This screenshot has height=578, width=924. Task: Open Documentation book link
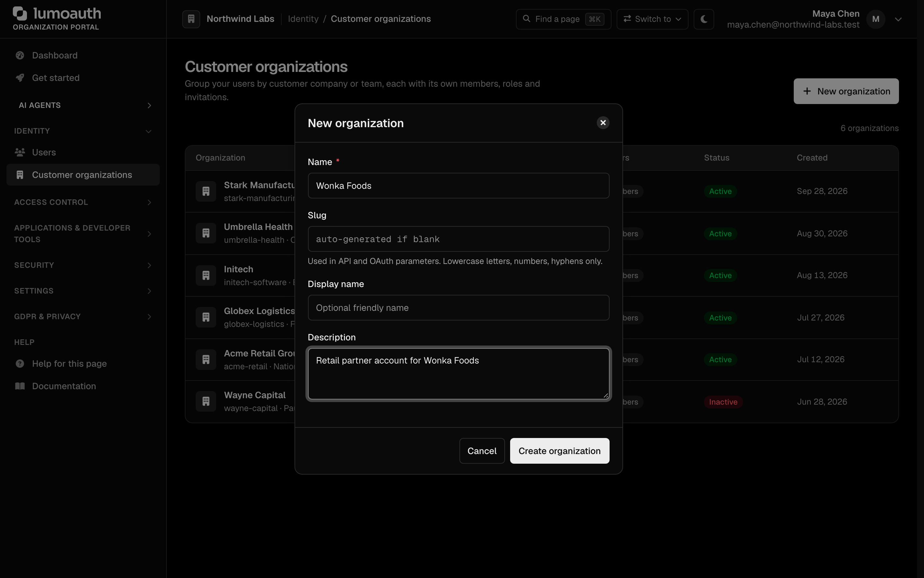click(x=83, y=386)
